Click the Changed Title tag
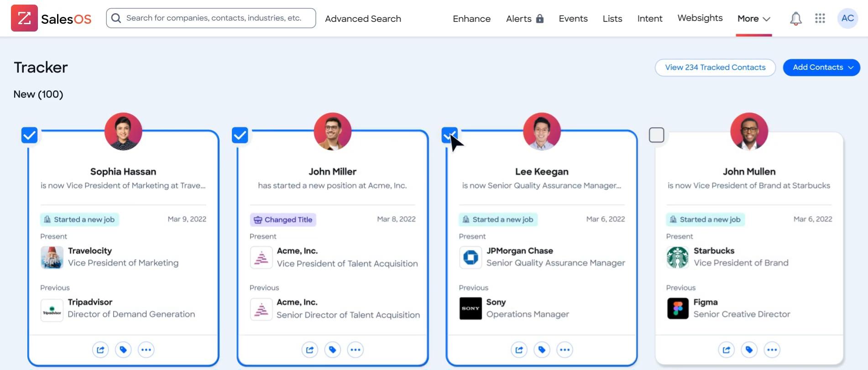 coord(283,220)
